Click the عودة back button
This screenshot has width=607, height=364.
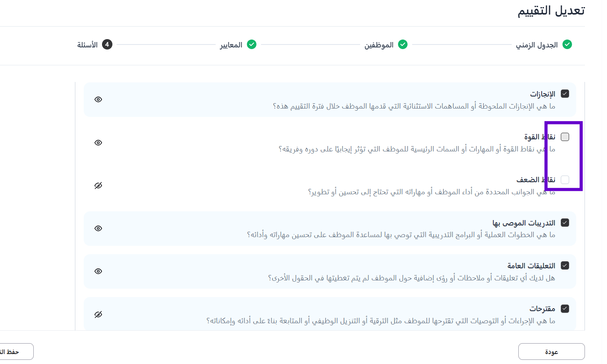551,352
